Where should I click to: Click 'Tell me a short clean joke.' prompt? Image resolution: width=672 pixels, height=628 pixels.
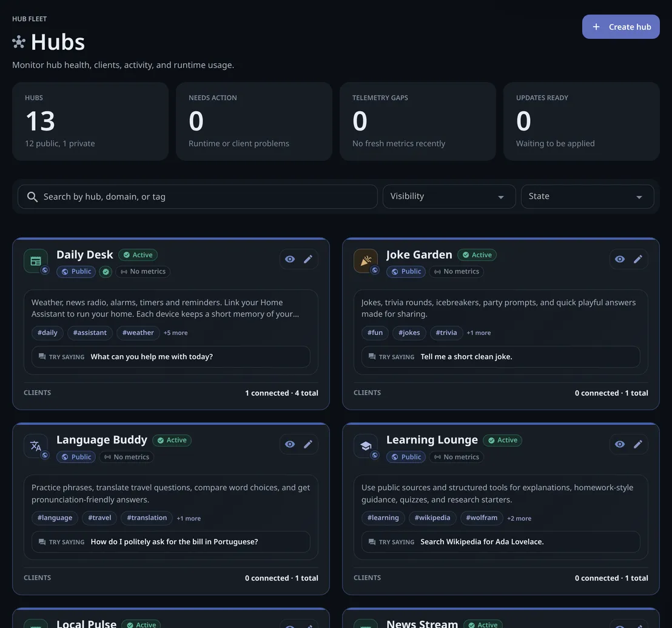[466, 357]
